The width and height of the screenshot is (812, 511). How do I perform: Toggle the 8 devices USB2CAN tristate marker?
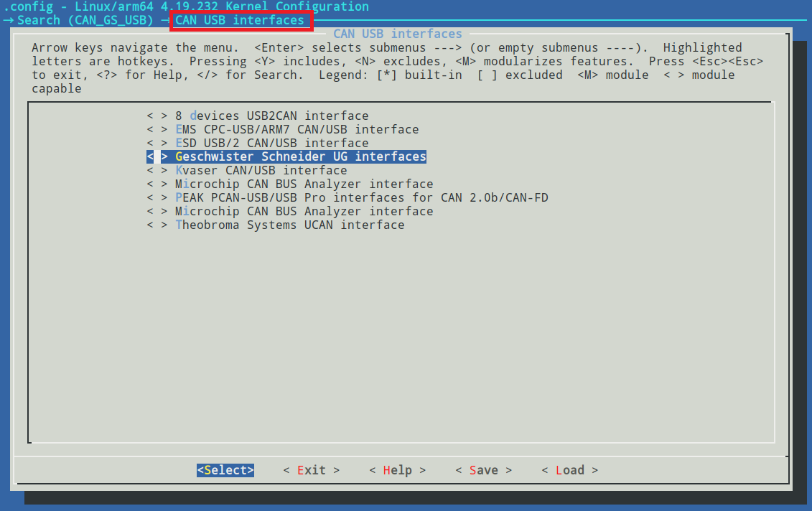tap(156, 116)
